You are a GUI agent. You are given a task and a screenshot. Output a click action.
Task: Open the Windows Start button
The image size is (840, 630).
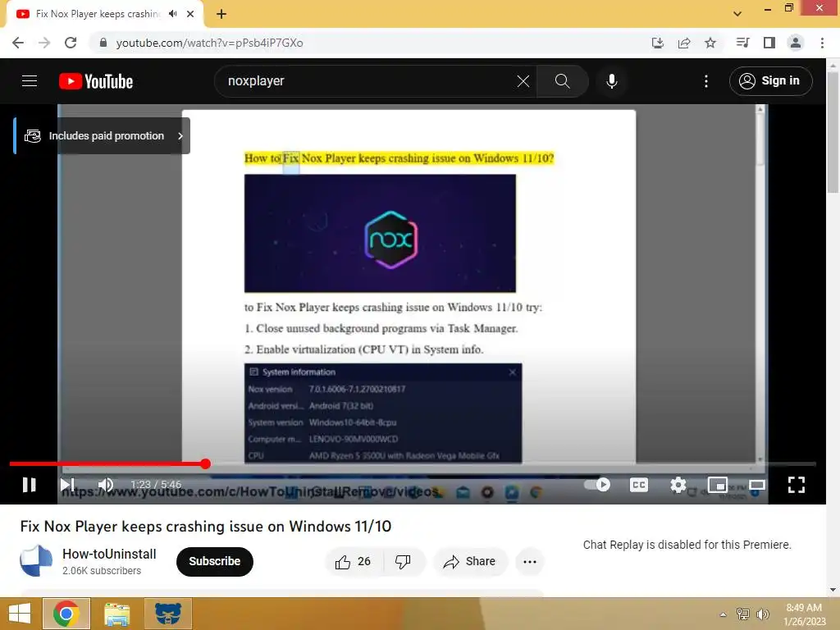point(20,614)
